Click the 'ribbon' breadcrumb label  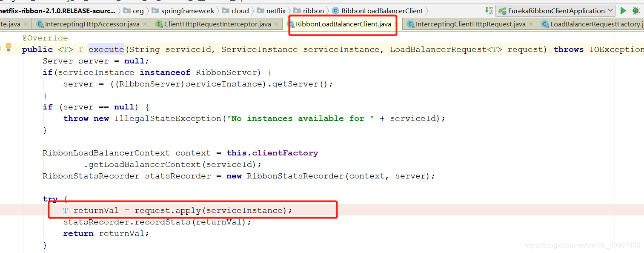click(x=313, y=11)
